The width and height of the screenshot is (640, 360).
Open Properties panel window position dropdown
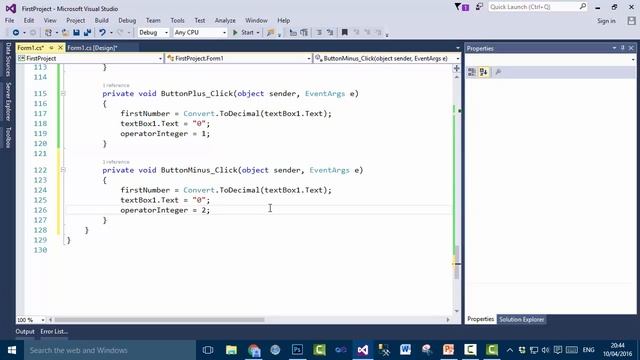click(614, 48)
